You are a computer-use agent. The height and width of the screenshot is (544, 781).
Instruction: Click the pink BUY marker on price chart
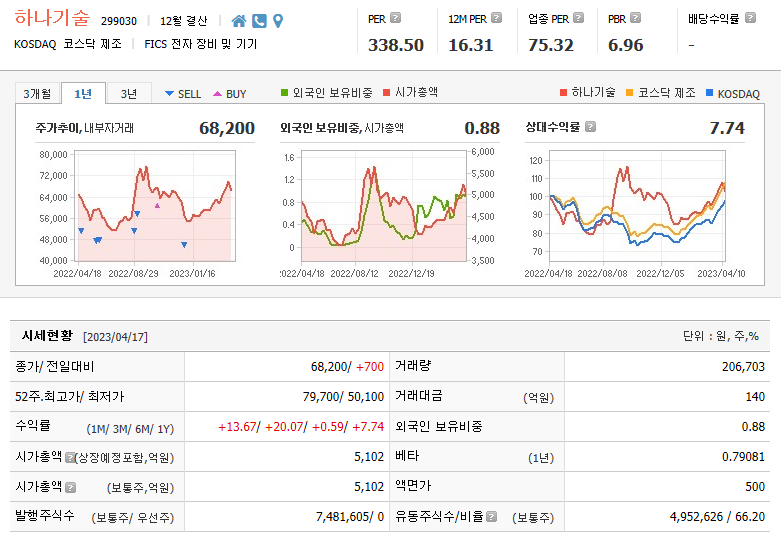tap(157, 205)
